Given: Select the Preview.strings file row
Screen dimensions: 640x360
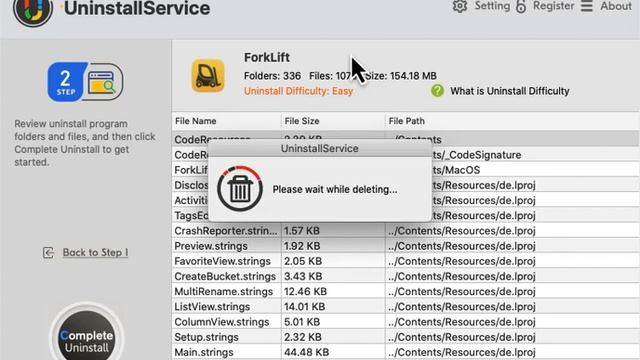Looking at the screenshot, I should pyautogui.click(x=405, y=246).
